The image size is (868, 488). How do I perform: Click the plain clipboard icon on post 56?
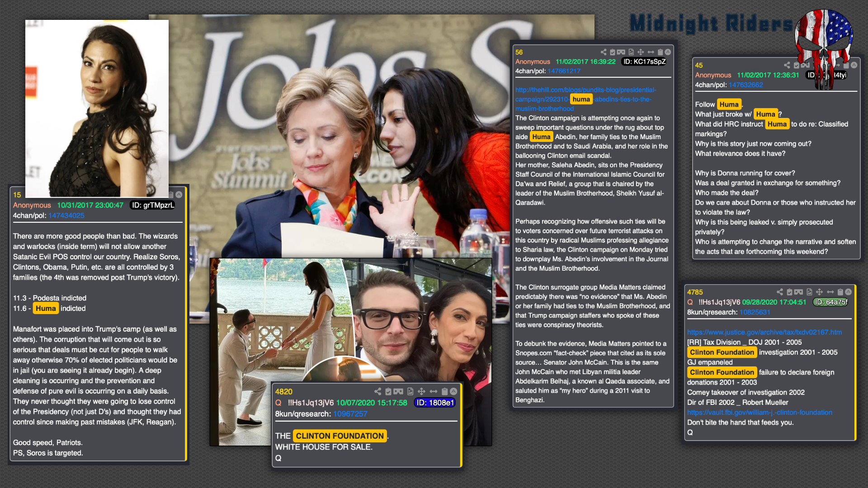(660, 52)
